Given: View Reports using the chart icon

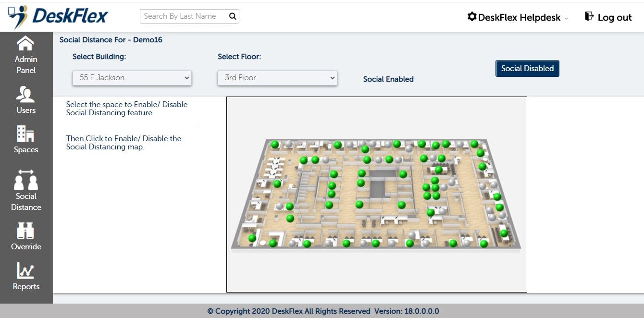Looking at the screenshot, I should coord(26,272).
